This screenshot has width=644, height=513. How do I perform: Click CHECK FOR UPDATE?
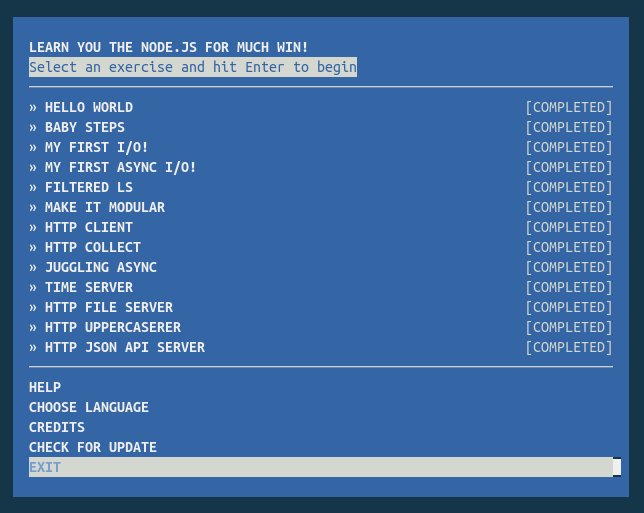93,447
